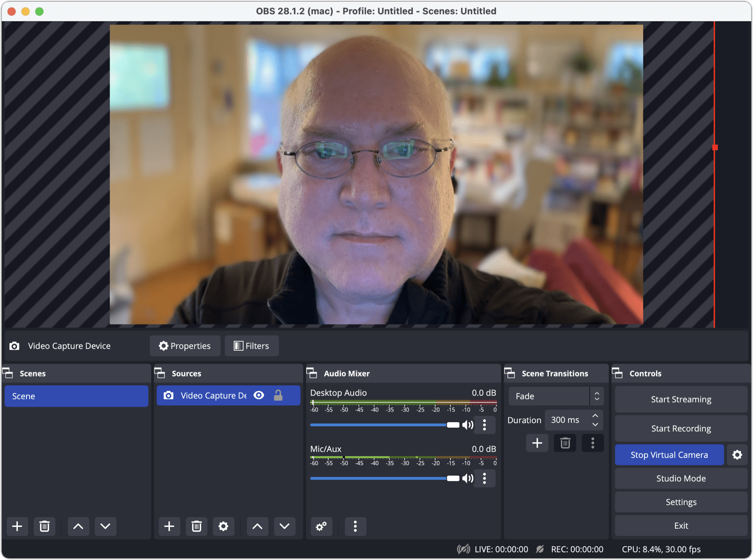Add a new source with the plus icon
This screenshot has width=753, height=560.
click(x=169, y=526)
